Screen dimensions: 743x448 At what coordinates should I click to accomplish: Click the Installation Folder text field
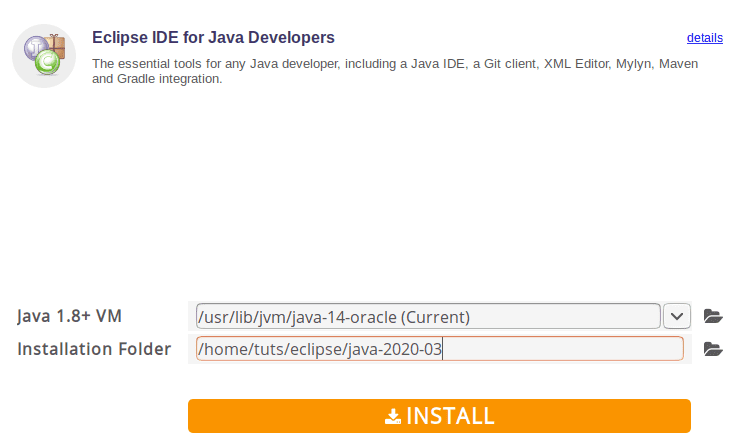440,349
